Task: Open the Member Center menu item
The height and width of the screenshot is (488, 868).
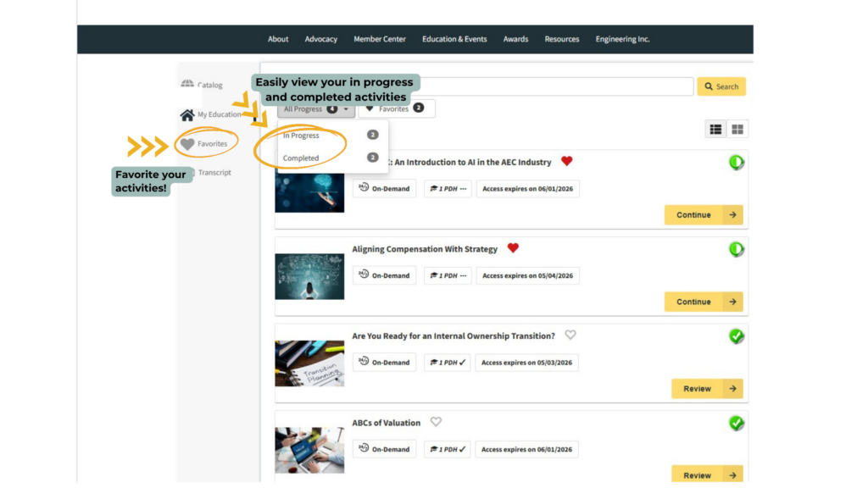Action: pos(380,39)
